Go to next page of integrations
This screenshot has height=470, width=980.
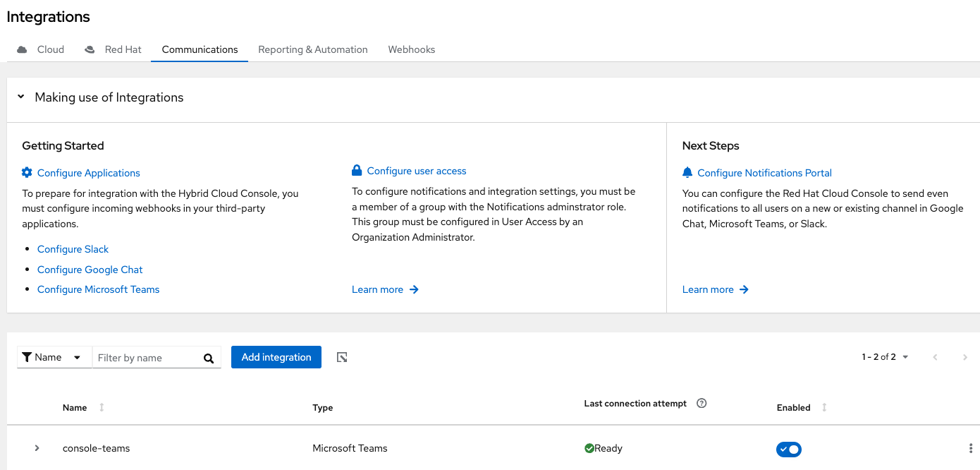965,357
